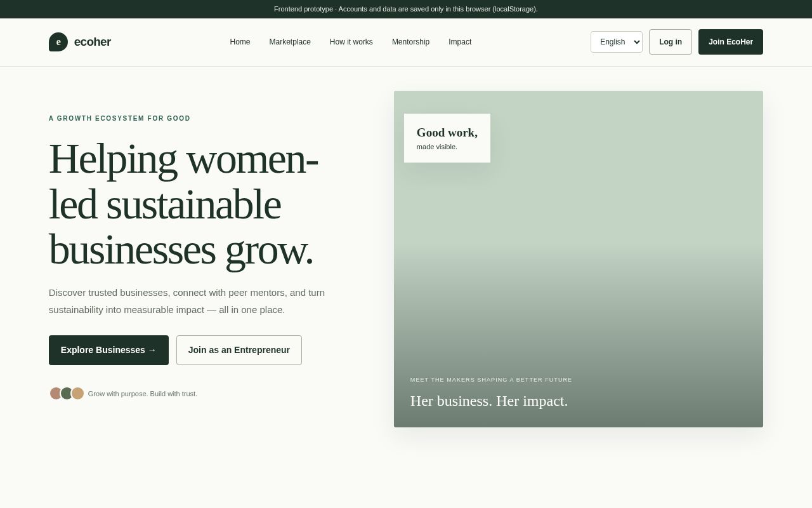Click the first brown avatar circle
This screenshot has height=508, width=812.
coord(56,393)
